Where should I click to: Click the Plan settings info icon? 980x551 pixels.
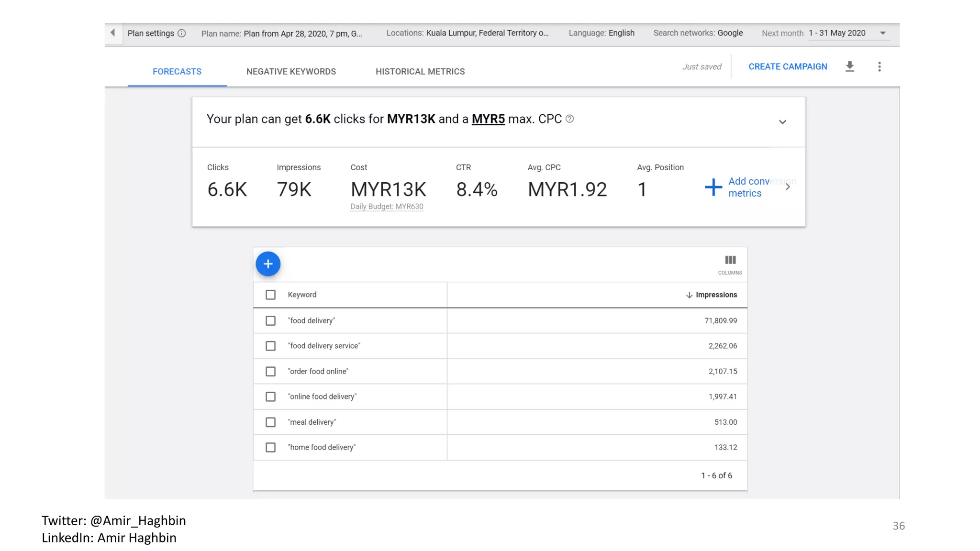tap(182, 33)
